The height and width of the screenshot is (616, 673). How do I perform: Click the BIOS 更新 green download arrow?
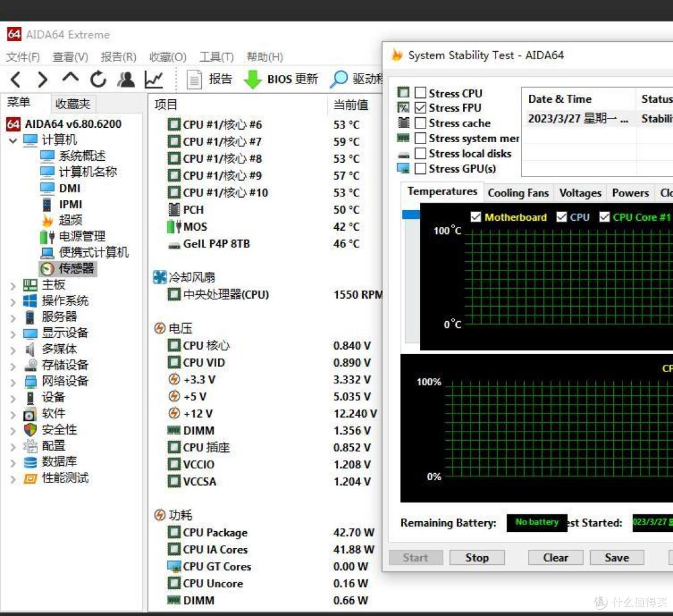(252, 79)
